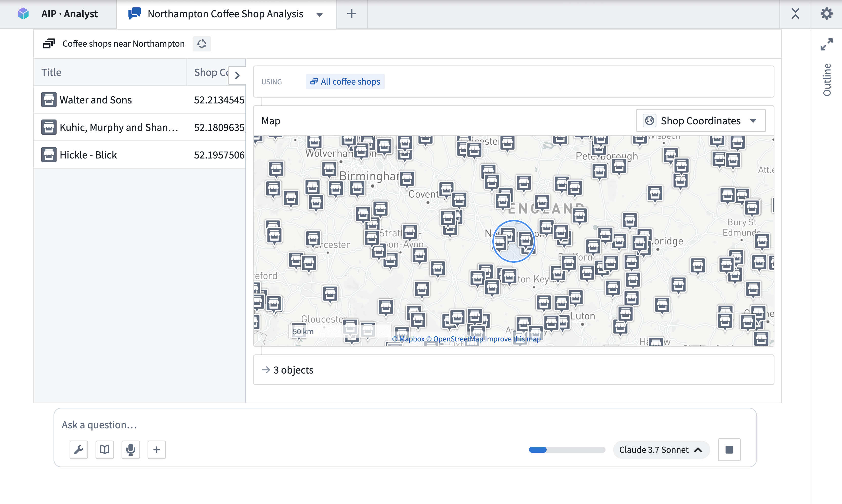Open a new chat tab with plus
This screenshot has width=842, height=504.
pos(351,14)
